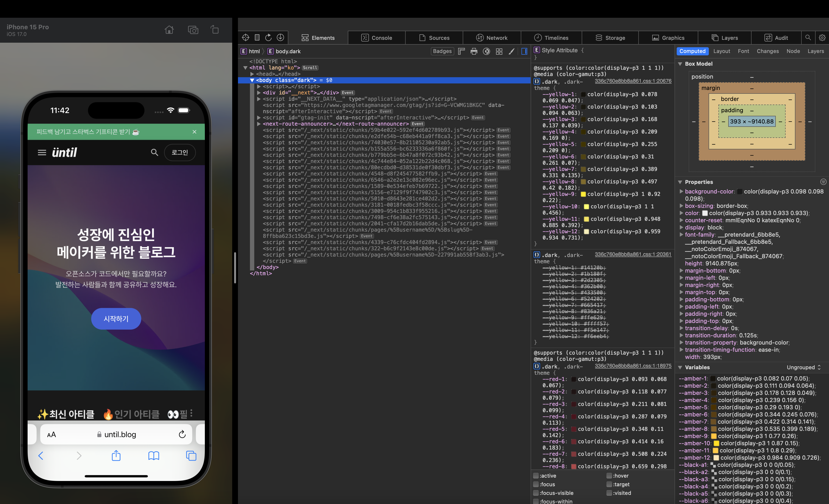Viewport: 829px width, 504px height.
Task: Collapse the Variables section
Action: coord(680,368)
